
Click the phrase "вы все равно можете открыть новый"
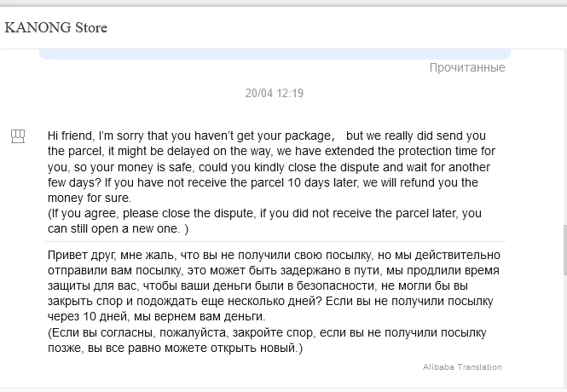pyautogui.click(x=198, y=348)
